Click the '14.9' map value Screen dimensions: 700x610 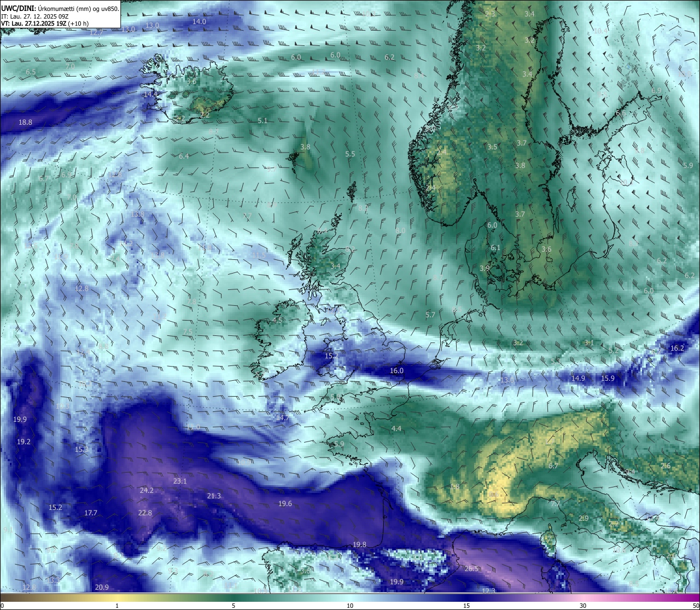coord(578,379)
